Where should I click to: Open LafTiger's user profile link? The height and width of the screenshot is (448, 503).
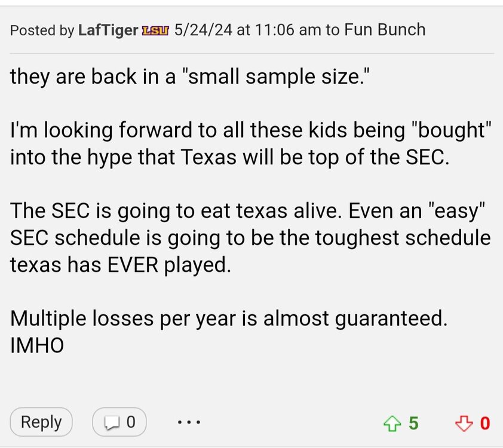[108, 30]
